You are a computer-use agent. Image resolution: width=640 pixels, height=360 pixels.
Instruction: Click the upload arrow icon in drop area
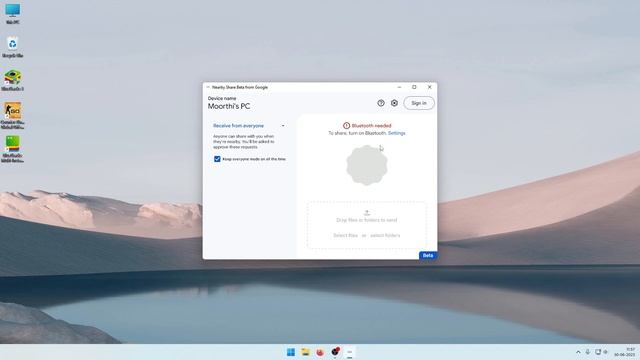(367, 213)
